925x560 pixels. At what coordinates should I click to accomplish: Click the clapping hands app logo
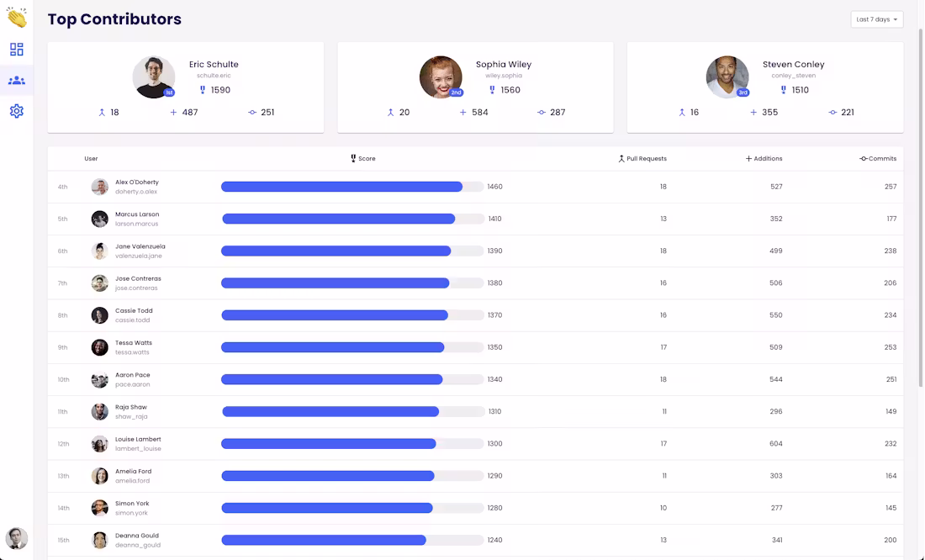click(17, 18)
